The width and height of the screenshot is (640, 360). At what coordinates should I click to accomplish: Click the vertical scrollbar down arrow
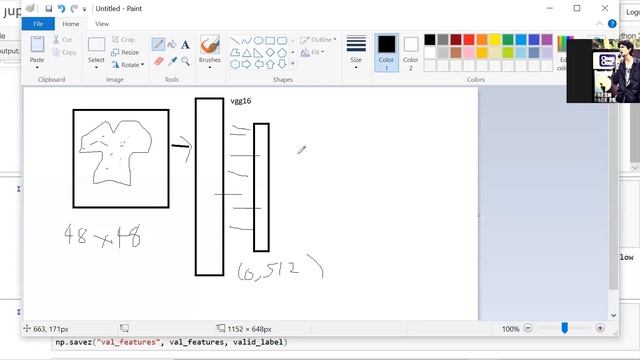point(613,316)
